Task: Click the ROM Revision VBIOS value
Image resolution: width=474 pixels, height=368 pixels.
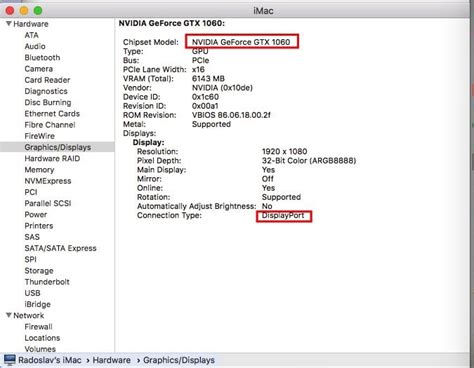Action: tap(231, 115)
